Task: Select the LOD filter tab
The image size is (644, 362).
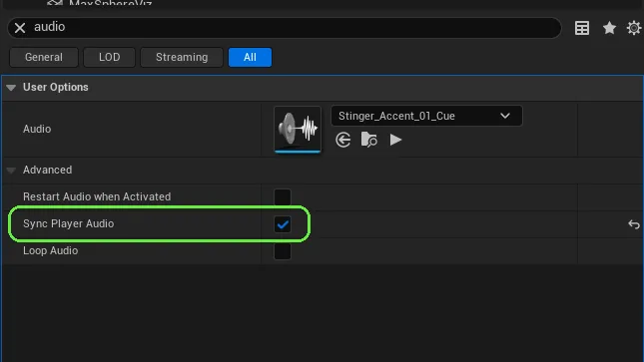Action: 109,57
